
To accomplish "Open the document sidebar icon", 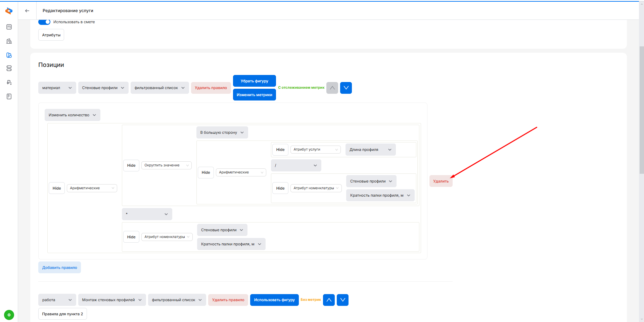I will pyautogui.click(x=9, y=96).
